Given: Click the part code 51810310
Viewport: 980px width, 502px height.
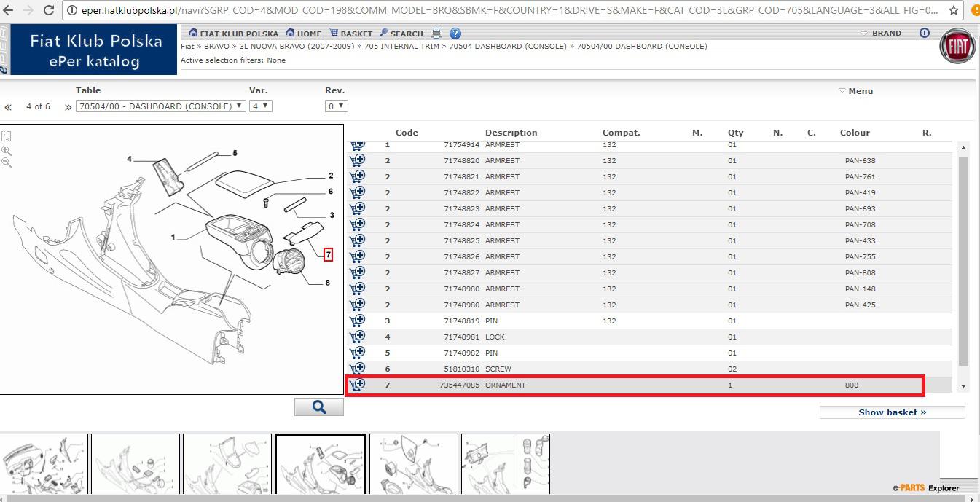Looking at the screenshot, I should click(462, 369).
